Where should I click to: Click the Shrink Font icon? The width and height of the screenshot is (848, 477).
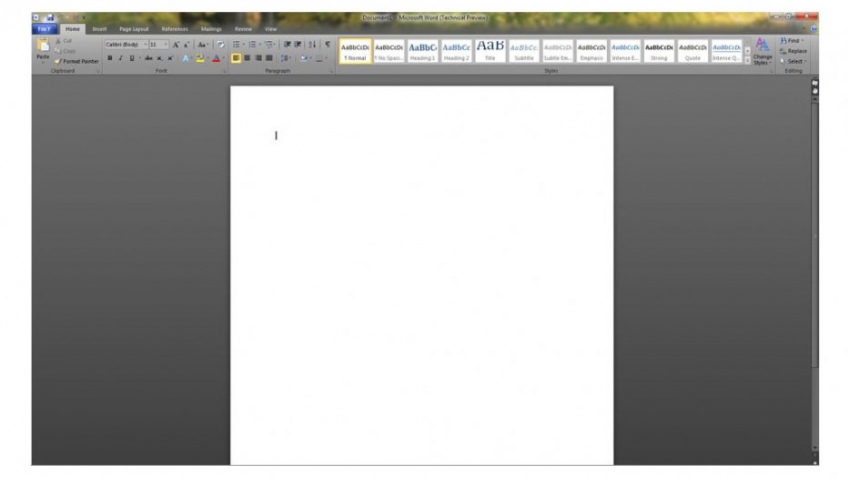pos(187,45)
